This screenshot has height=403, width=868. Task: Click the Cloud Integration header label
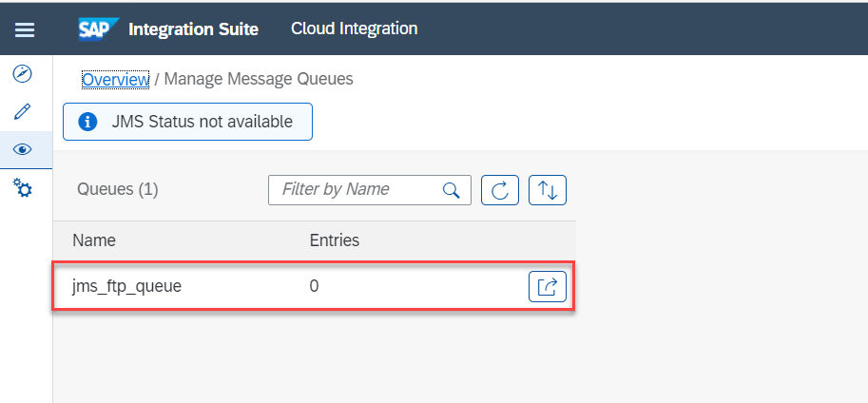click(x=354, y=29)
